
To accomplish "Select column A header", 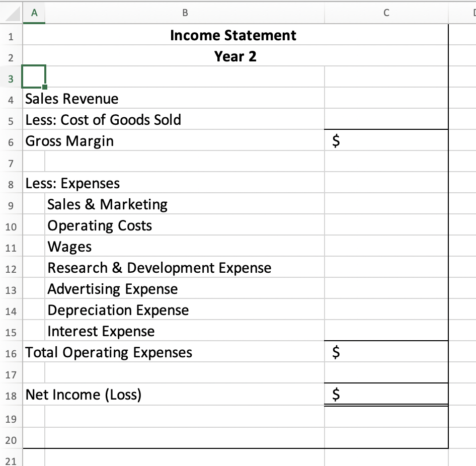I will (33, 13).
